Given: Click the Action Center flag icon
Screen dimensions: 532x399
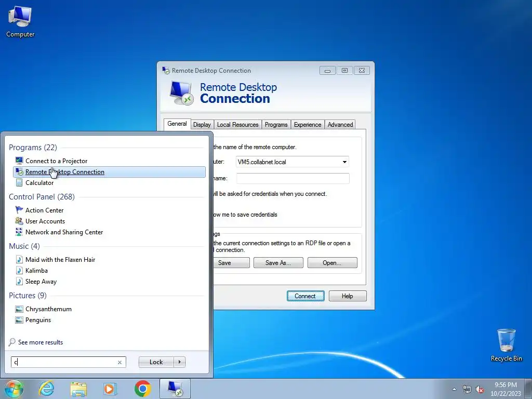Looking at the screenshot, I should [19, 210].
